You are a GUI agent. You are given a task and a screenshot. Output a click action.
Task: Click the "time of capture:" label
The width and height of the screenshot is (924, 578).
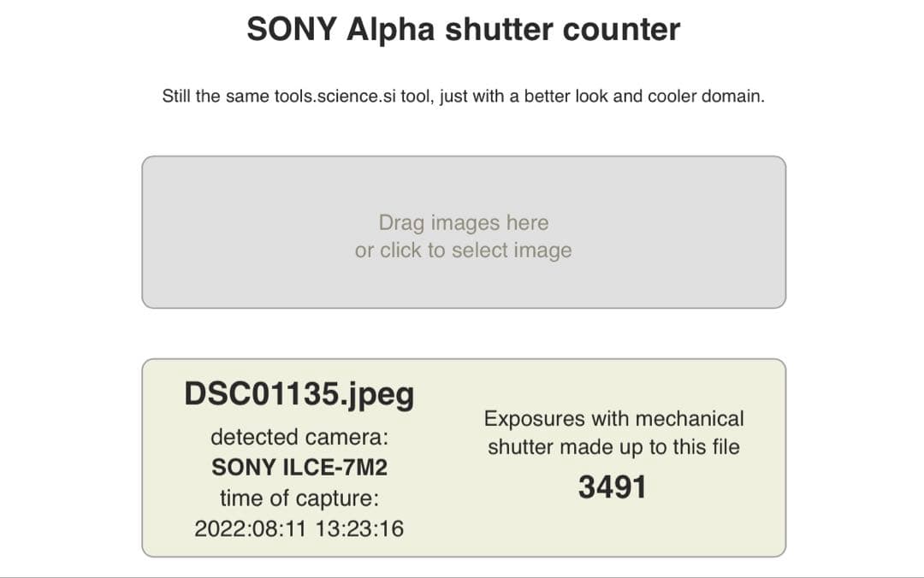[x=299, y=498]
